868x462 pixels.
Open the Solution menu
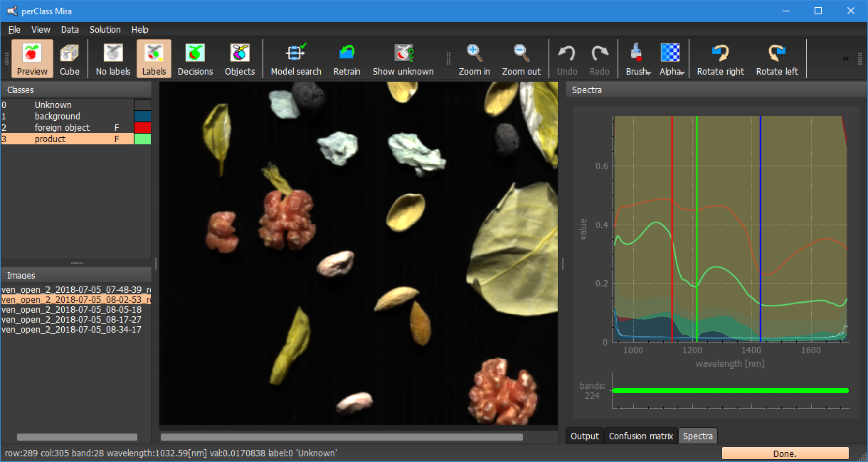click(x=105, y=30)
